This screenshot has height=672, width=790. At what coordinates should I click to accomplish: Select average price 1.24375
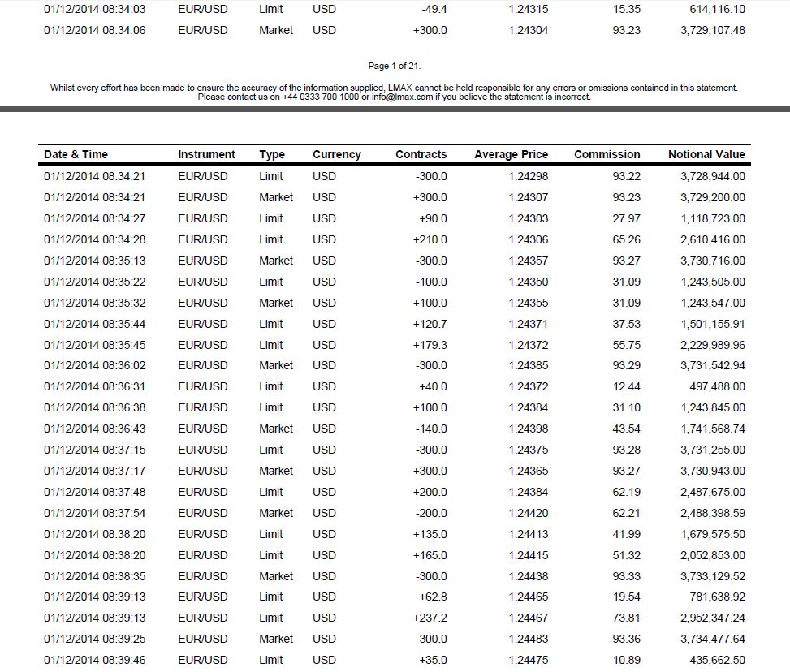[528, 450]
